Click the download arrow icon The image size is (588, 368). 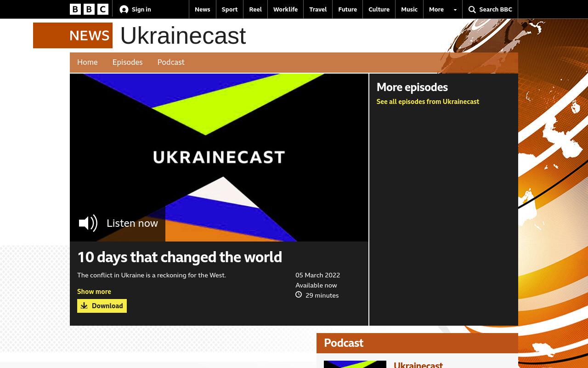pyautogui.click(x=84, y=306)
